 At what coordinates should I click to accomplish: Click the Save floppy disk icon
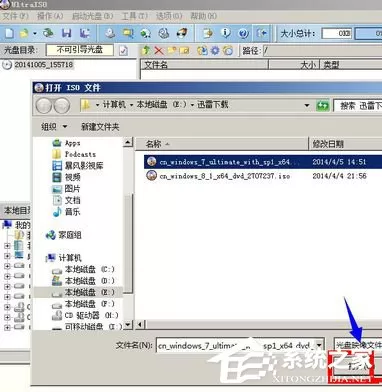point(67,33)
